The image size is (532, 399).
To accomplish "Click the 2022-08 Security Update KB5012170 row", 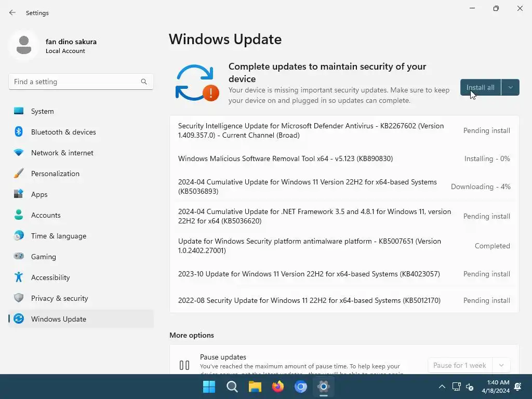I will 344,300.
